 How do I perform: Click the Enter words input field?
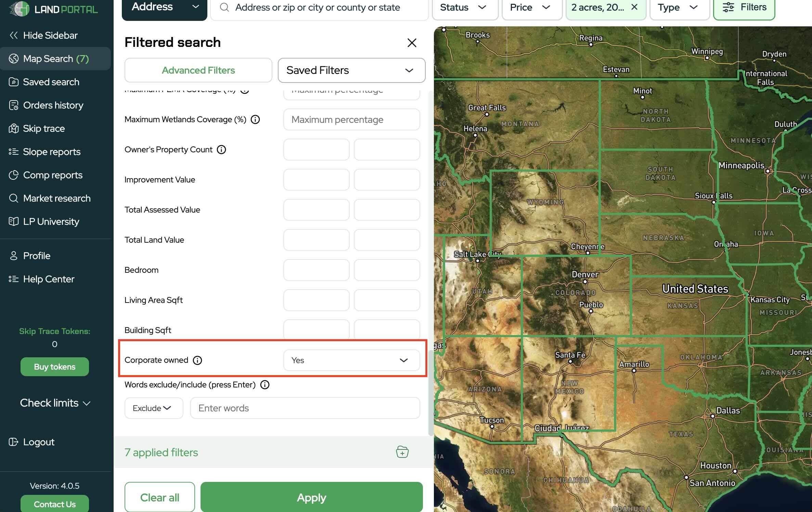click(305, 408)
